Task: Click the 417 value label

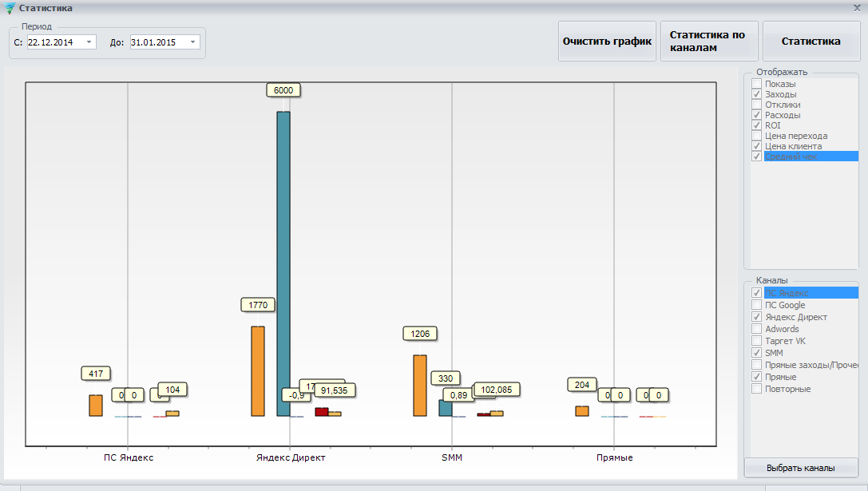Action: point(96,374)
